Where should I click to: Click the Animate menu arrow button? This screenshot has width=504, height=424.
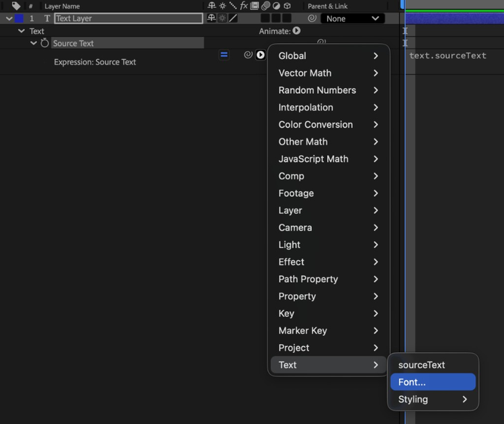pos(296,30)
